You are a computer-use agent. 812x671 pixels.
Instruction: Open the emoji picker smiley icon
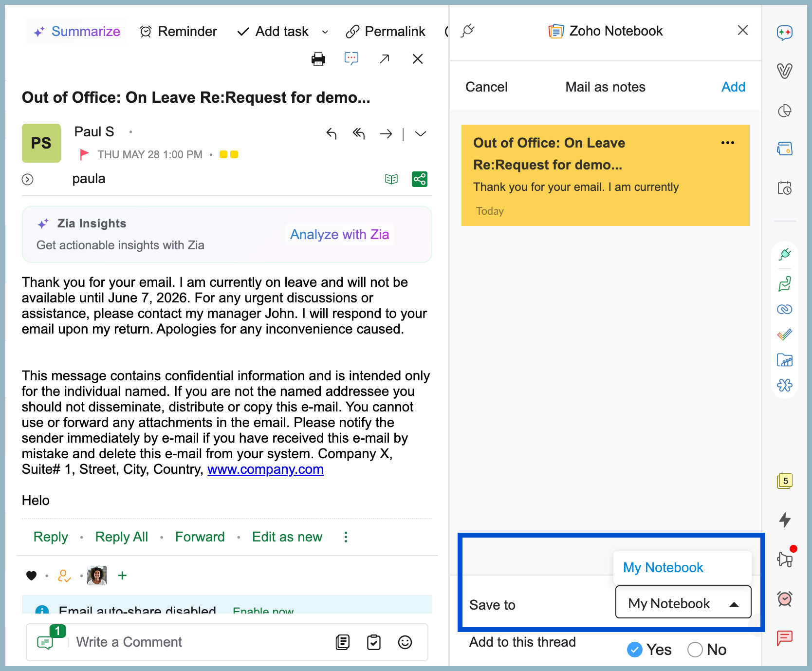pyautogui.click(x=405, y=642)
